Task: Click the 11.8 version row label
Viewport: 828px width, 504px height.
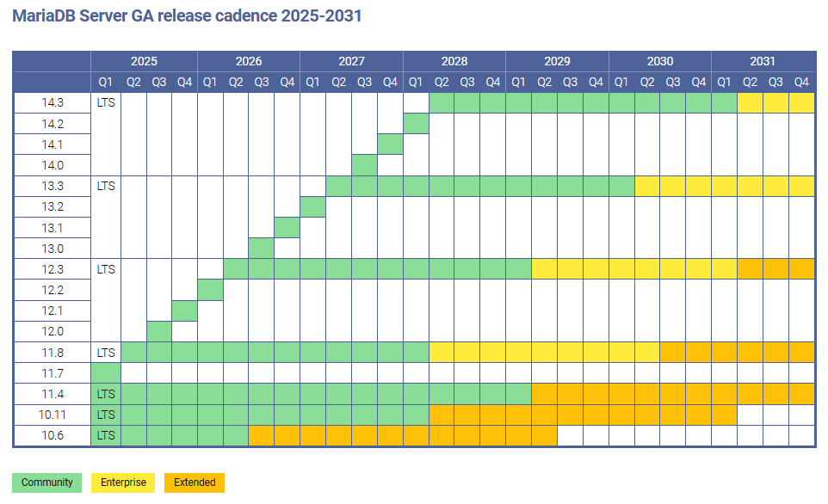Action: pyautogui.click(x=53, y=352)
